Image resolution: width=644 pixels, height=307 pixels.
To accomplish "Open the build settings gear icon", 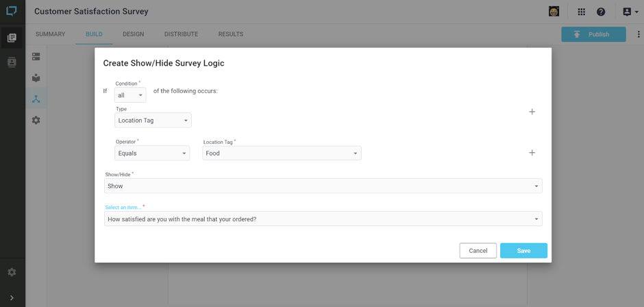I will pos(36,121).
